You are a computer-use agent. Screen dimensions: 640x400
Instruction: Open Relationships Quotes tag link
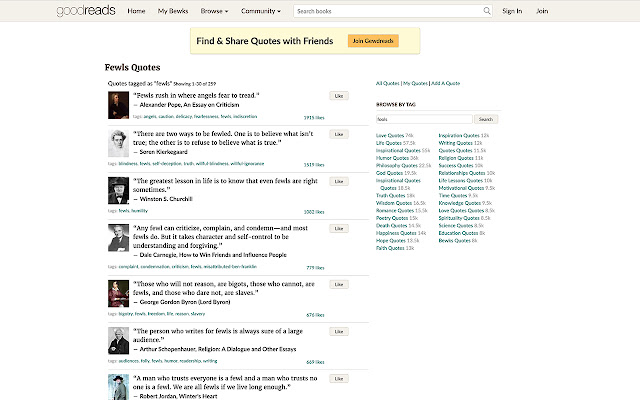point(462,173)
